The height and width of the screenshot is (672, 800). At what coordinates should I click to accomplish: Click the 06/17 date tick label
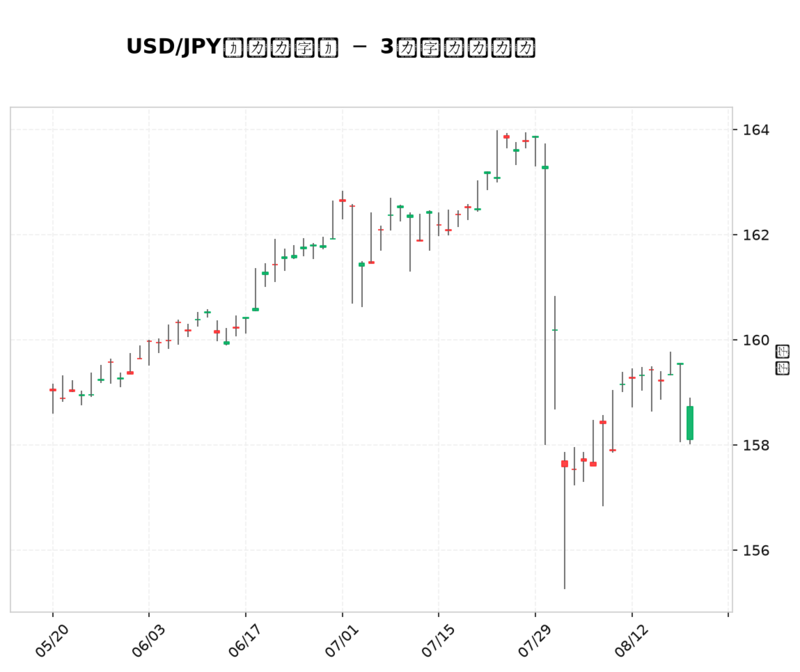click(245, 641)
